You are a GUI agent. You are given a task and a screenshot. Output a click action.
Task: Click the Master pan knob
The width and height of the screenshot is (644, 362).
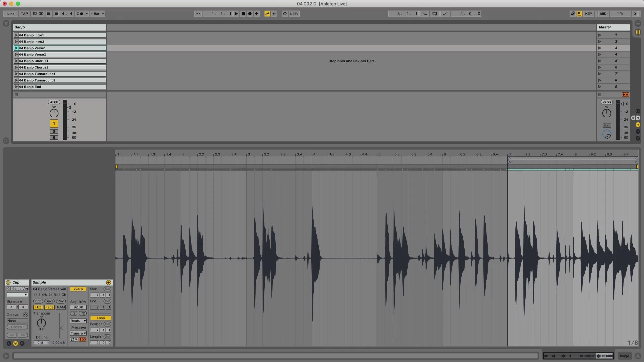click(606, 113)
